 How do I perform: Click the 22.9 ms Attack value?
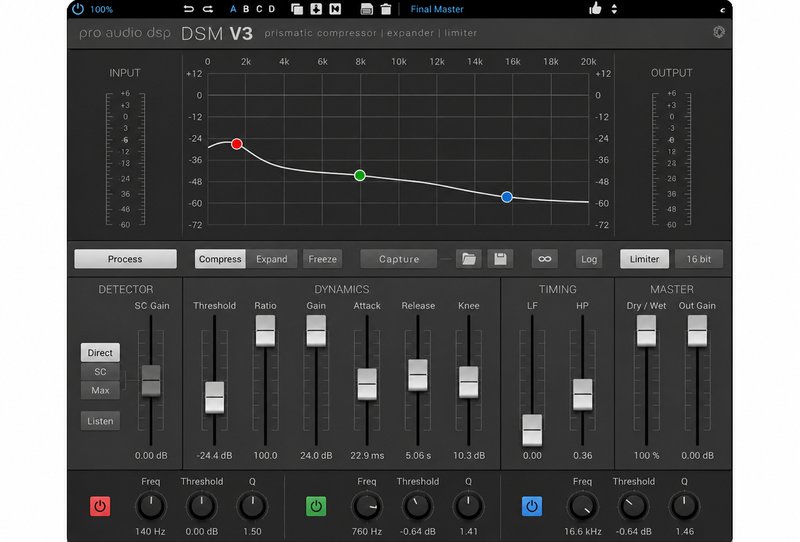[367, 455]
